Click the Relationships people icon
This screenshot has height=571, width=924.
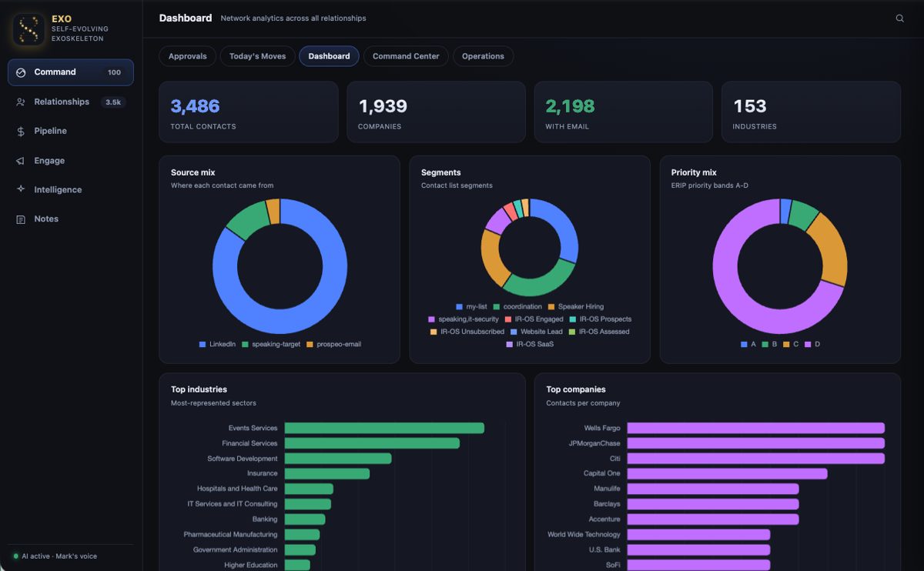pyautogui.click(x=21, y=102)
